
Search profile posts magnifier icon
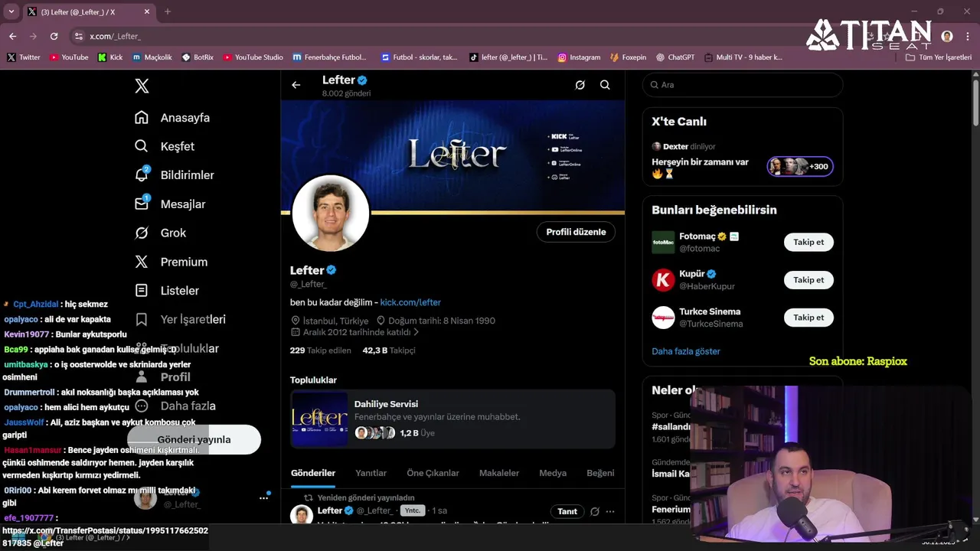[605, 85]
